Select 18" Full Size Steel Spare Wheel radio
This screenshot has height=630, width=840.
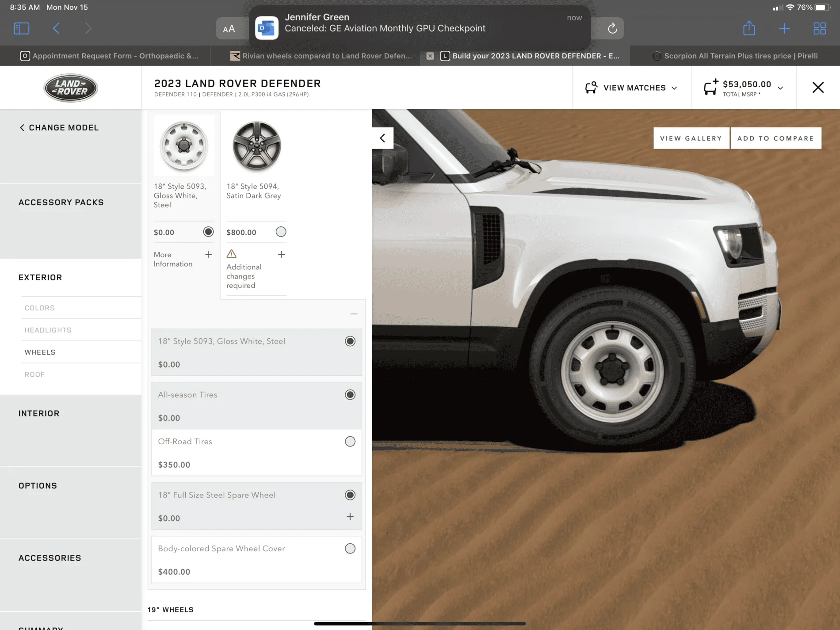350,495
